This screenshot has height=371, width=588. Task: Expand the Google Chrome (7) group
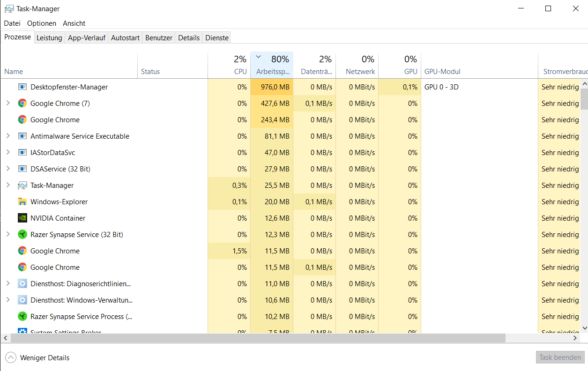(x=8, y=103)
